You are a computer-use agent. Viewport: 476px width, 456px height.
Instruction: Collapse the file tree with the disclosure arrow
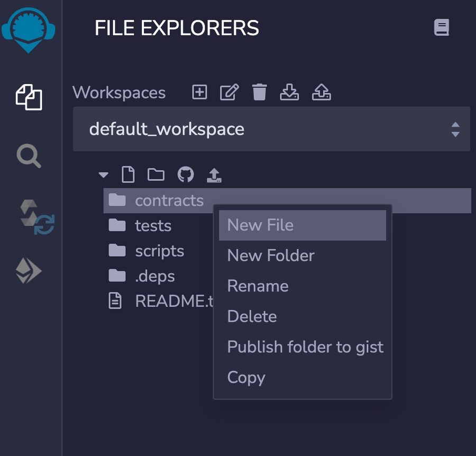pyautogui.click(x=103, y=175)
